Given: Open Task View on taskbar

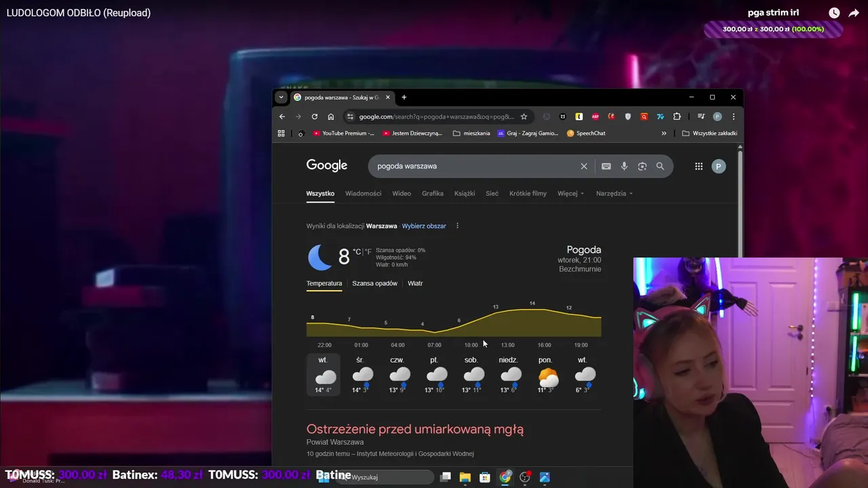Looking at the screenshot, I should pos(446,477).
